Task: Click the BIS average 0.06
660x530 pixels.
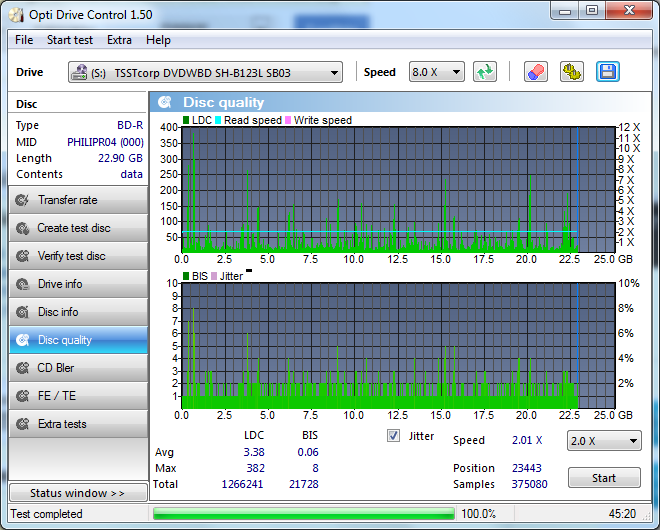Action: click(308, 453)
